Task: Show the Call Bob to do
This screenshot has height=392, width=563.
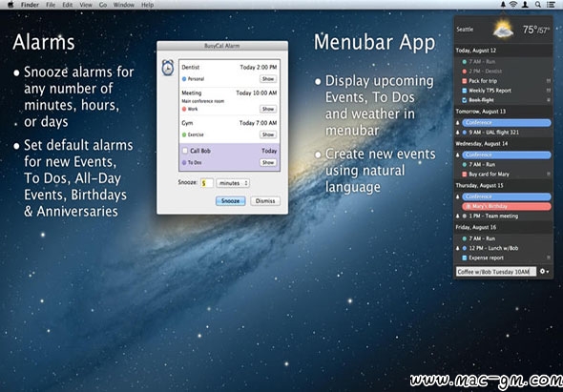Action: coord(268,162)
